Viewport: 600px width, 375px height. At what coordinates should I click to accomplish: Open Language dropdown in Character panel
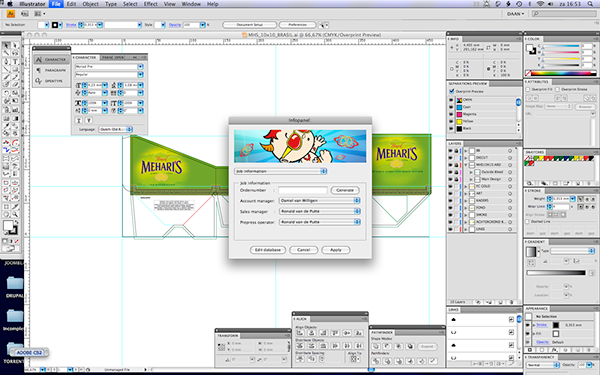116,129
